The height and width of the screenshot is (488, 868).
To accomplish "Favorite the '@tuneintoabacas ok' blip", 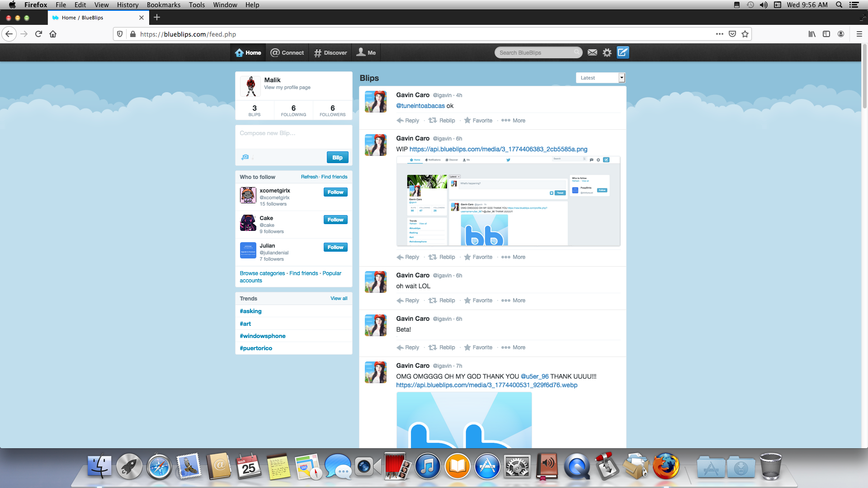I will coord(478,121).
